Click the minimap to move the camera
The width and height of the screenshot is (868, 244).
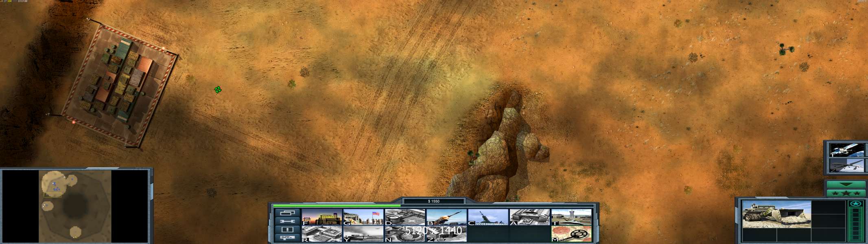[x=75, y=206]
